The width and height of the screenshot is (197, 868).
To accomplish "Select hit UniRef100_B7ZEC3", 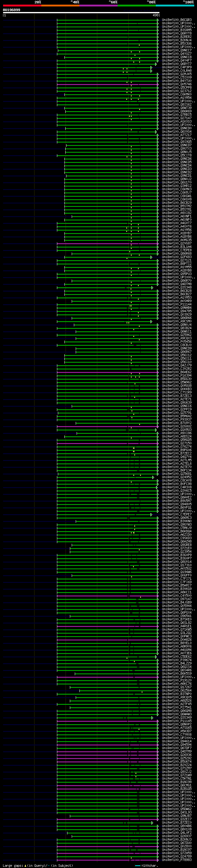I will (x=176, y=396).
